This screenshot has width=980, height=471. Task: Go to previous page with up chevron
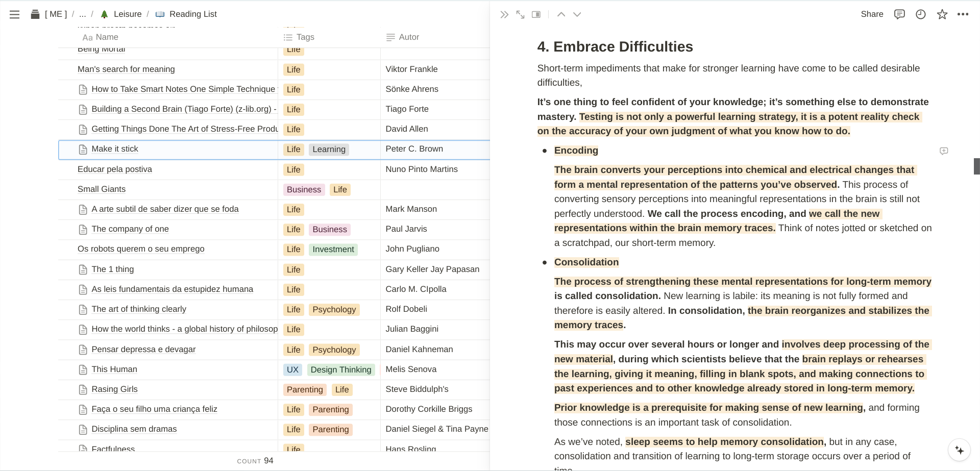[561, 14]
